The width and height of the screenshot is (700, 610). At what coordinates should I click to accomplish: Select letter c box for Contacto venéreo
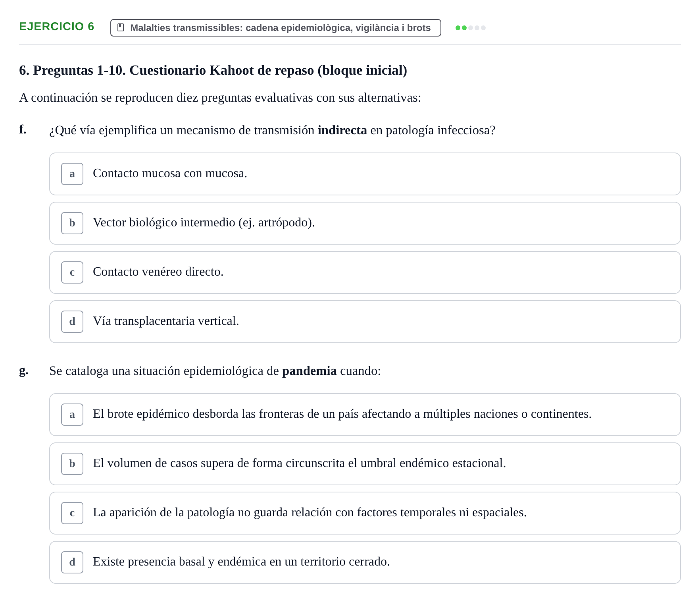click(x=72, y=272)
